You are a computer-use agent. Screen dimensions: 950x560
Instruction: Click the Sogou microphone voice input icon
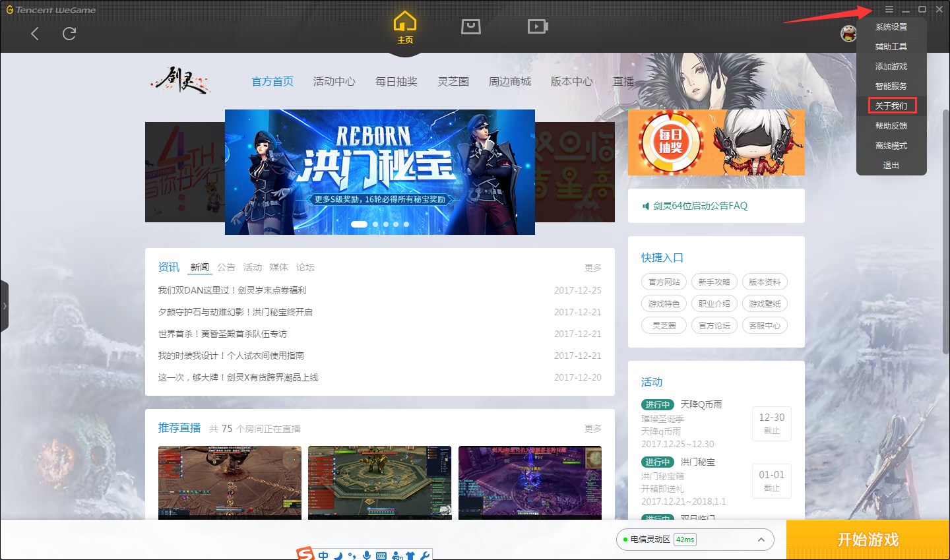pyautogui.click(x=367, y=555)
